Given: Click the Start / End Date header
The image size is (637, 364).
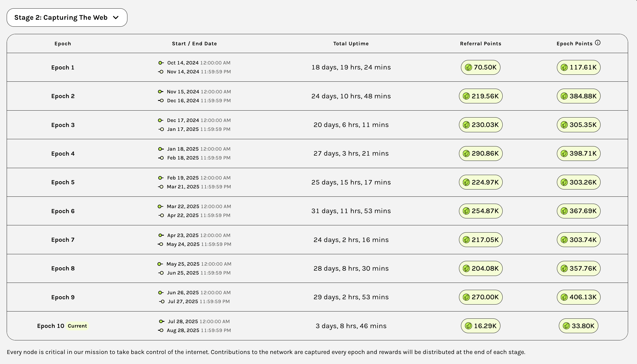Looking at the screenshot, I should pos(194,44).
